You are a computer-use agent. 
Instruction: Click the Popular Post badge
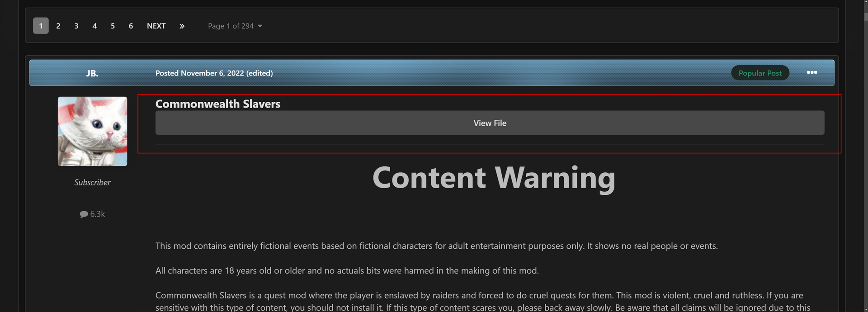point(760,73)
